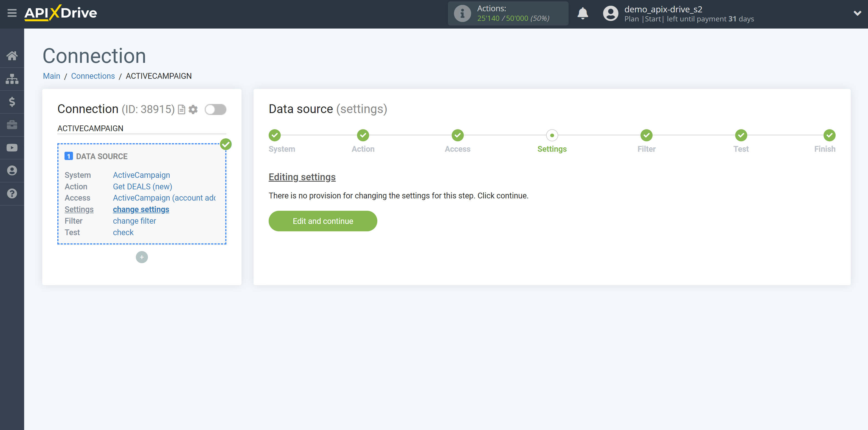The width and height of the screenshot is (868, 430).
Task: Toggle the connection enable/disable switch
Action: pos(216,109)
